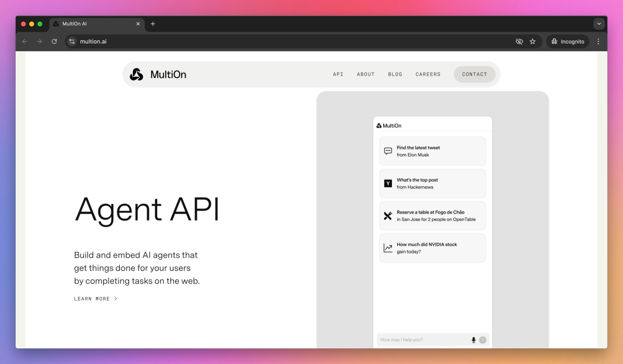
Task: Toggle the hidden-eye icon near the address bar
Action: [x=519, y=41]
